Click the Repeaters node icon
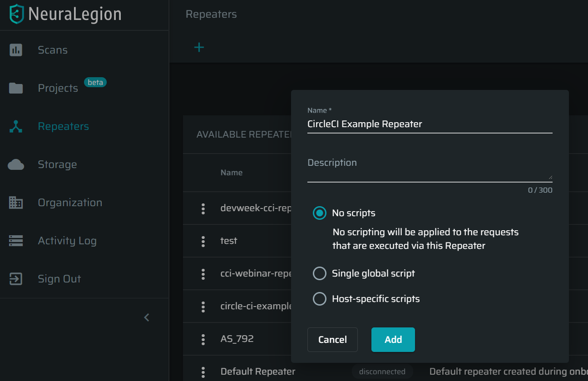 click(x=16, y=126)
